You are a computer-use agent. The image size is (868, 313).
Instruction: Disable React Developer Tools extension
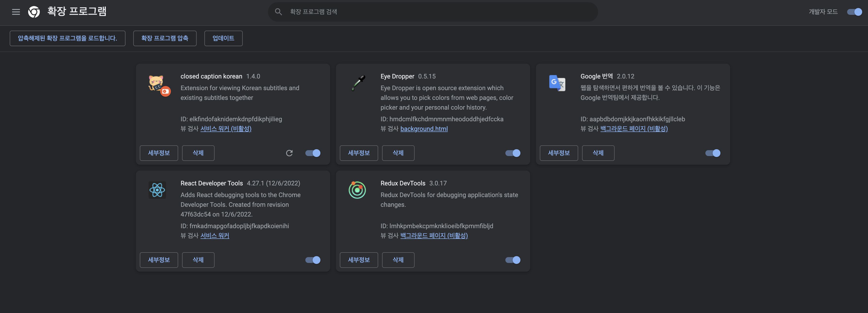click(x=312, y=260)
